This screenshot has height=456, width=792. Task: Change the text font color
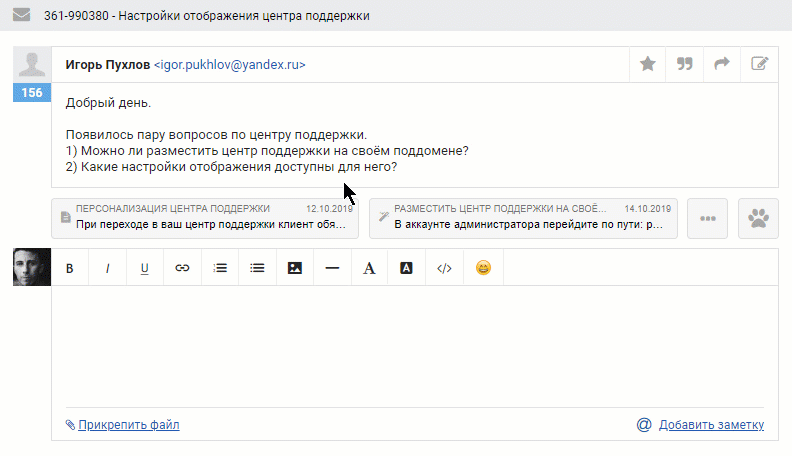tap(369, 268)
